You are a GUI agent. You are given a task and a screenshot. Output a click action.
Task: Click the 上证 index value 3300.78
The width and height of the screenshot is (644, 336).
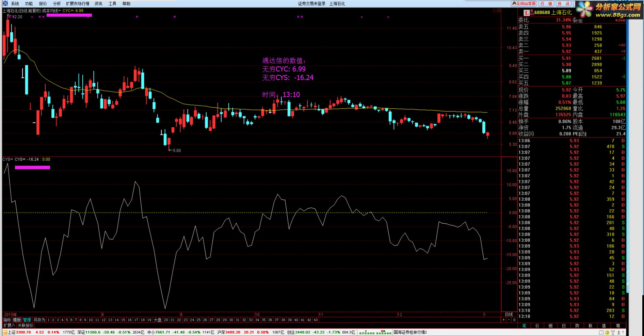(x=23, y=332)
